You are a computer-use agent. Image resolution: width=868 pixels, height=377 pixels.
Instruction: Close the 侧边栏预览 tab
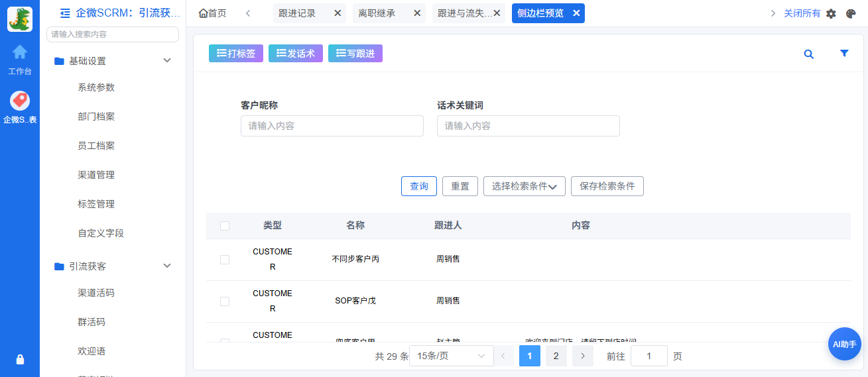576,13
